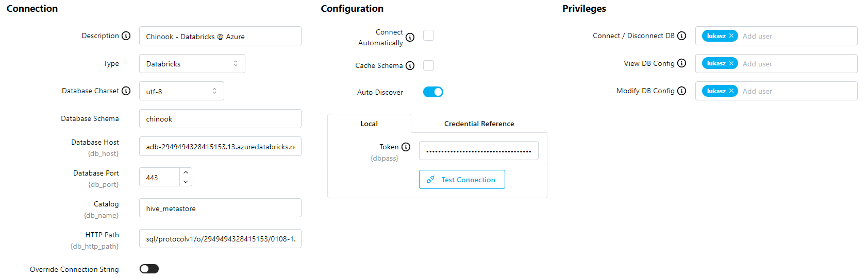Image resolution: width=868 pixels, height=278 pixels.
Task: Open the Type dropdown showing Databricks
Action: [192, 64]
